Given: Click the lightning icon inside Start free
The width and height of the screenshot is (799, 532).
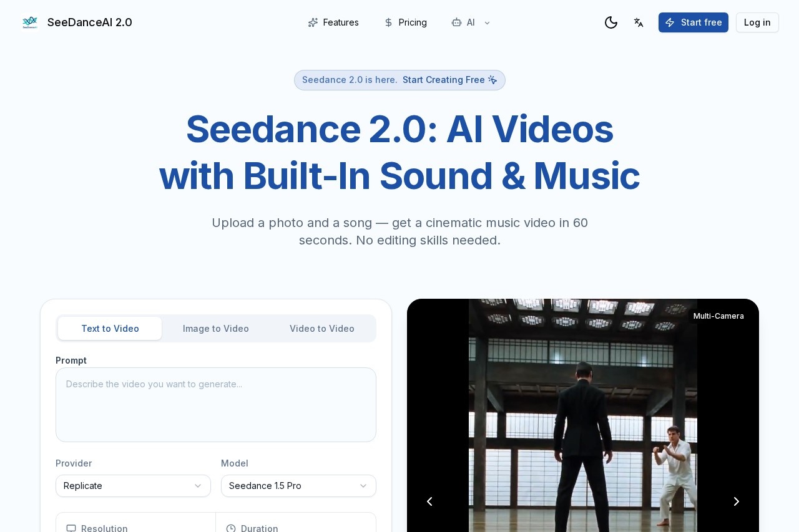Looking at the screenshot, I should click(670, 22).
